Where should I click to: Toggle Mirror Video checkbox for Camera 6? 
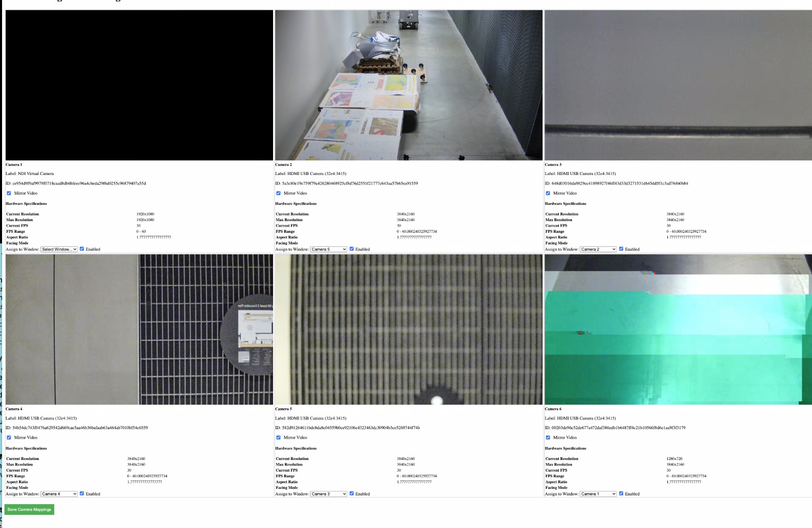(548, 438)
